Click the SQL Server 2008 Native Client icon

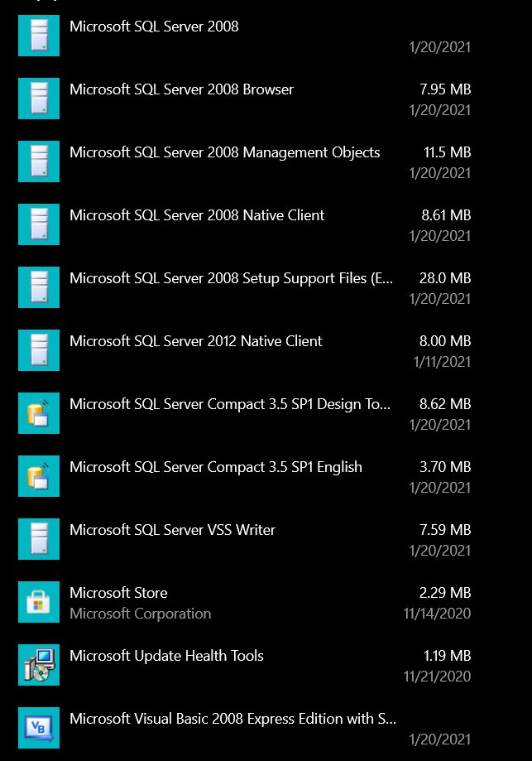(x=39, y=224)
